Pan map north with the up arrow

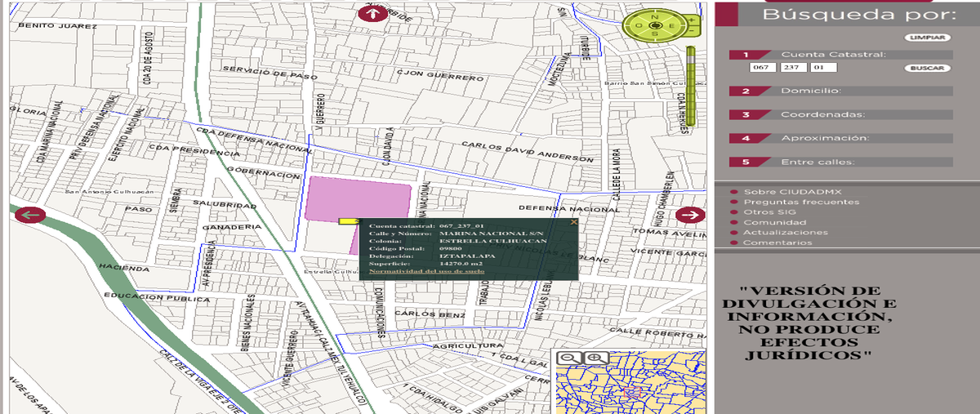[373, 13]
